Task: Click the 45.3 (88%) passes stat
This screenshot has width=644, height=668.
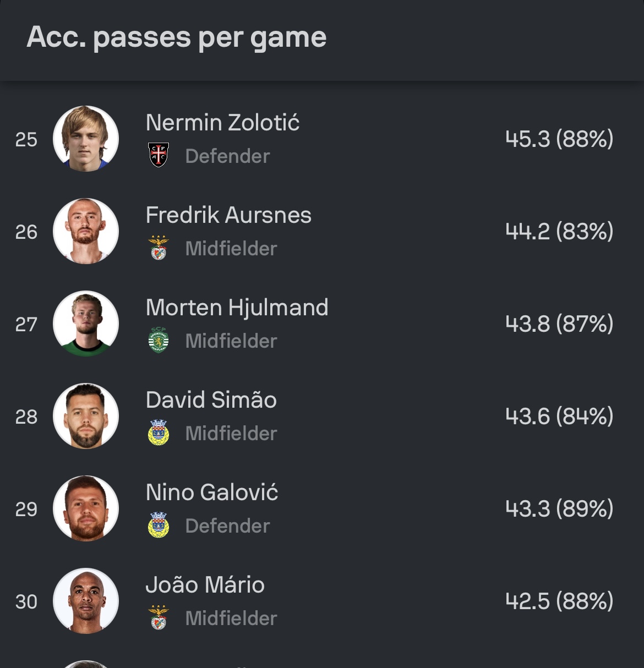Action: point(559,139)
